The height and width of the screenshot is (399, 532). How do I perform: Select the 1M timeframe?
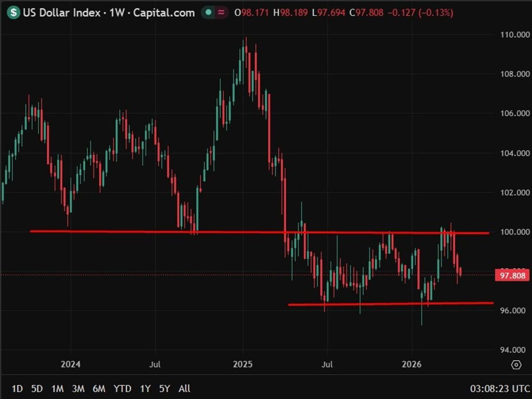click(58, 388)
